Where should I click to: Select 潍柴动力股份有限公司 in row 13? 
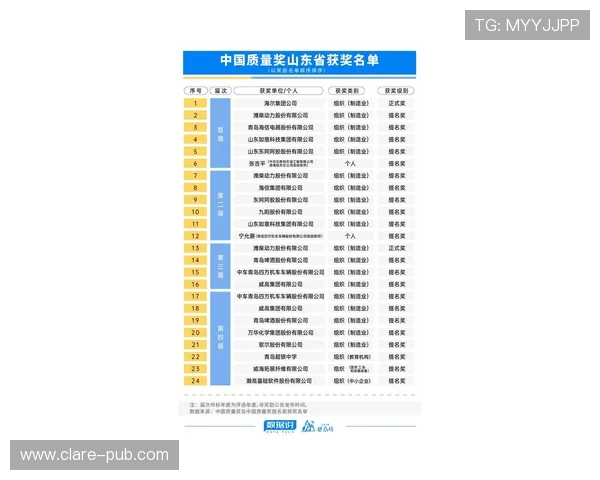tap(280, 248)
